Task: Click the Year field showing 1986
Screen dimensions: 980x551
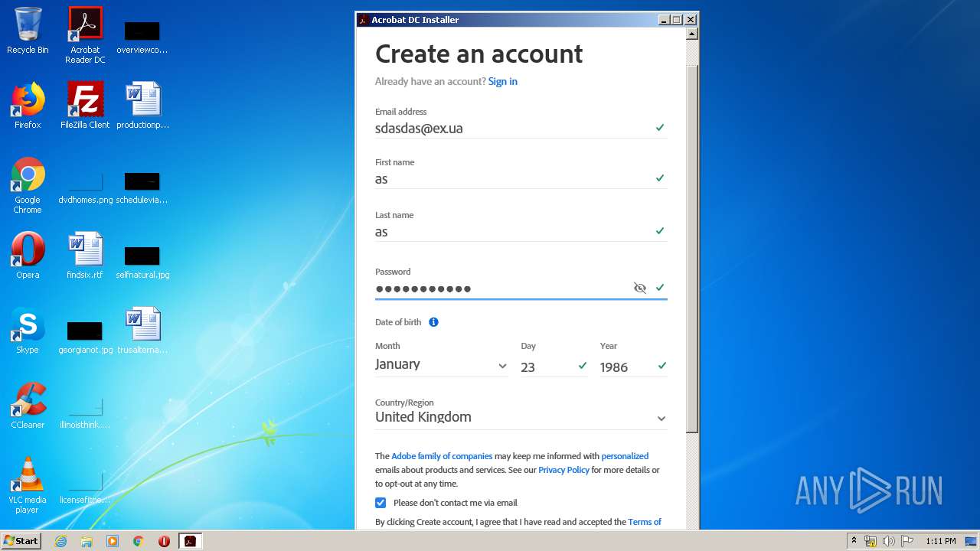Action: click(634, 367)
